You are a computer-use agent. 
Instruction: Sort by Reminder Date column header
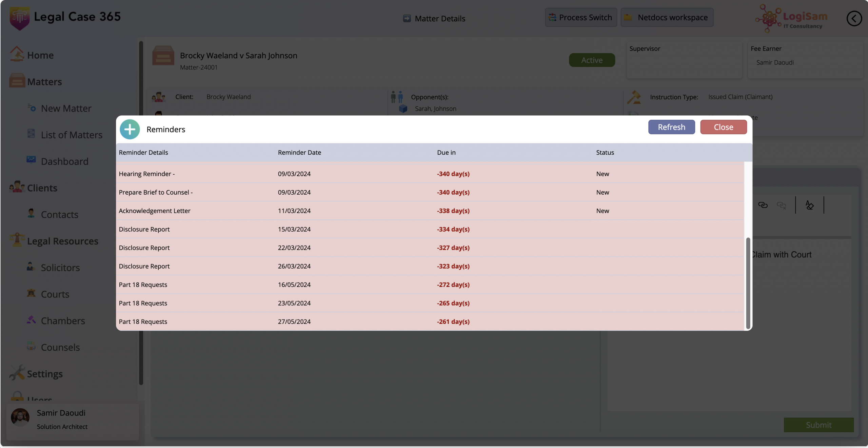point(299,153)
